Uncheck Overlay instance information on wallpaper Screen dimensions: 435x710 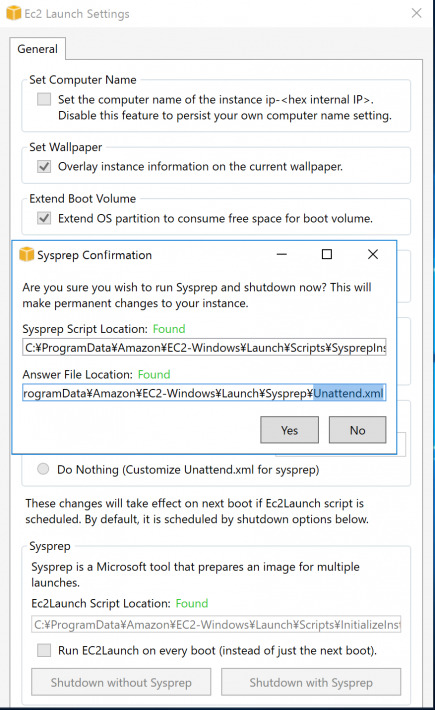[x=44, y=166]
